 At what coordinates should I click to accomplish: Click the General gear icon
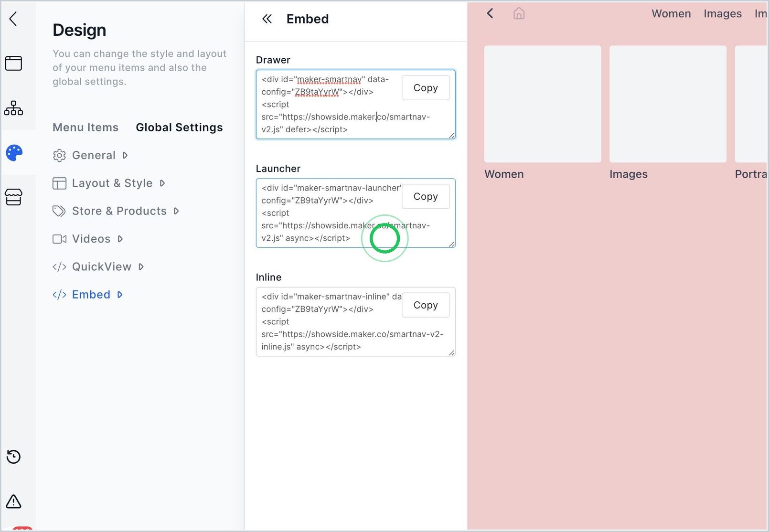tap(59, 156)
